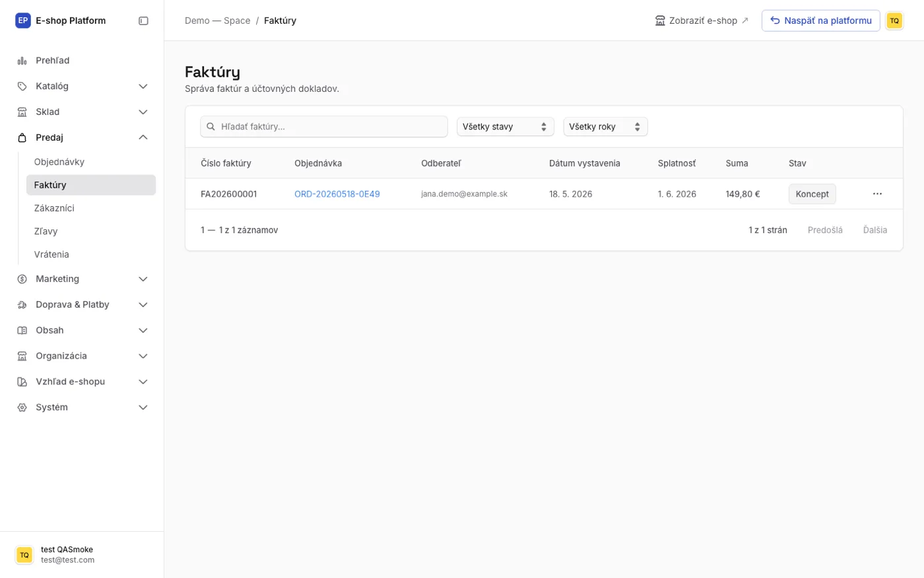Click the Objednávka column header
The width and height of the screenshot is (924, 578).
point(318,163)
